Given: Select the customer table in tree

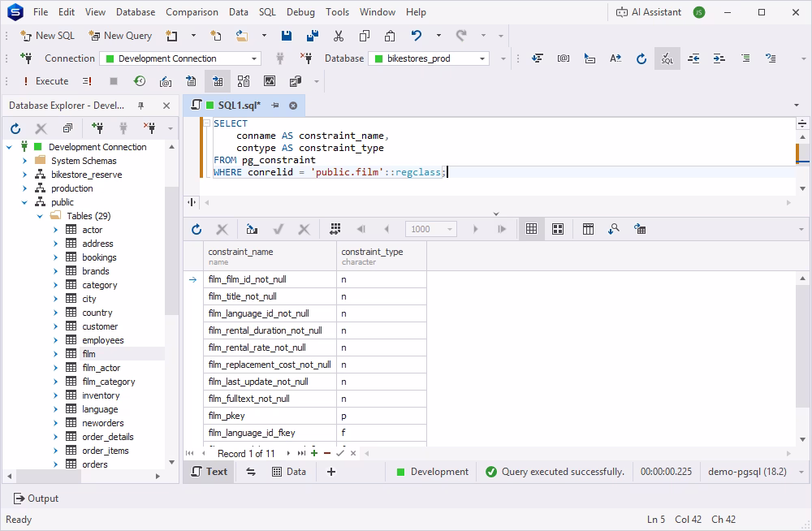Looking at the screenshot, I should (x=100, y=326).
